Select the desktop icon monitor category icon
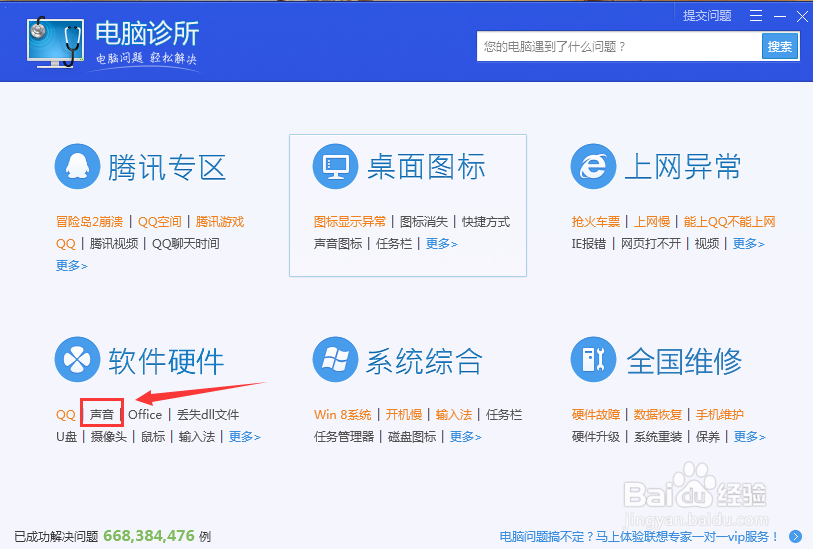Image resolution: width=813 pixels, height=549 pixels. [x=335, y=166]
